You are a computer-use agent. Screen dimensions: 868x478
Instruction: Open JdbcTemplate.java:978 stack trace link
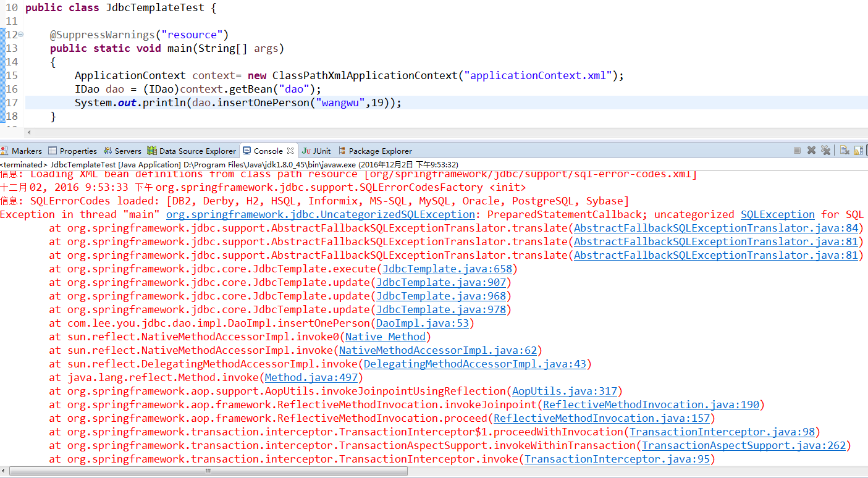[x=441, y=309]
